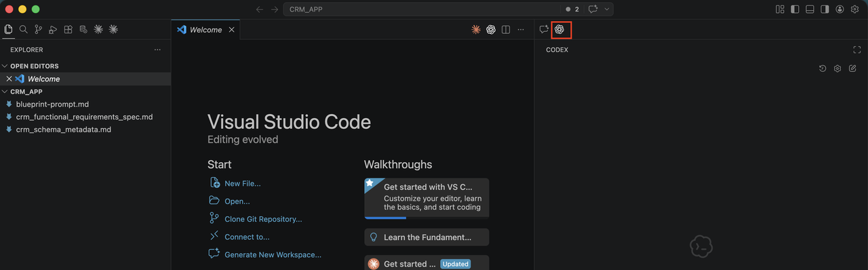Maximize the Codex panel with the fullscreen icon
Image resolution: width=868 pixels, height=270 pixels.
pos(857,50)
